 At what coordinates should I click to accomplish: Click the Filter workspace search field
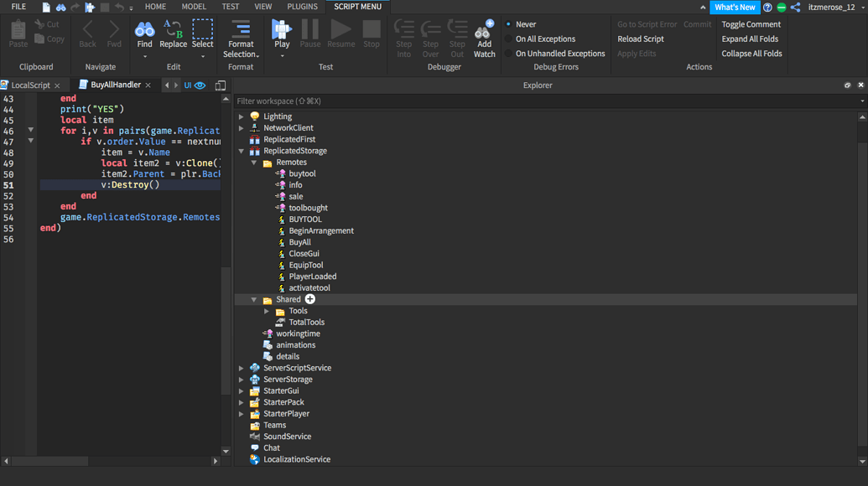pyautogui.click(x=545, y=101)
